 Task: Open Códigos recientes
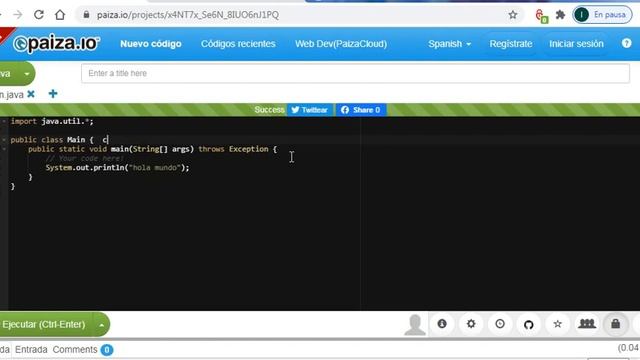point(238,44)
